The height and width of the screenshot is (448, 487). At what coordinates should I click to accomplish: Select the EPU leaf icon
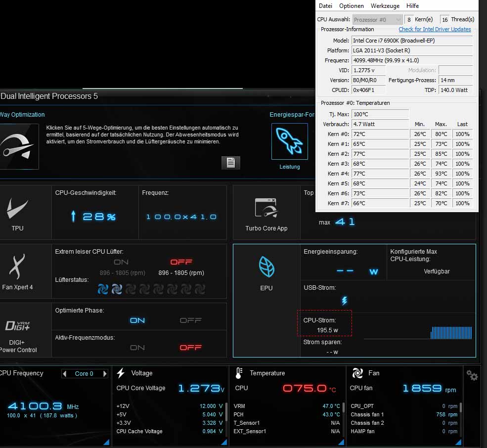click(266, 267)
